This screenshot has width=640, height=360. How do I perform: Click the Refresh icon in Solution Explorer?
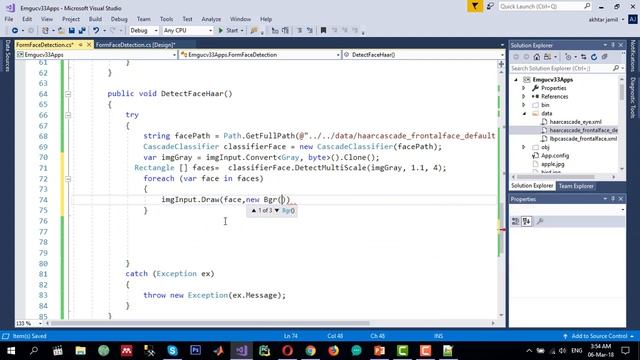[594, 57]
